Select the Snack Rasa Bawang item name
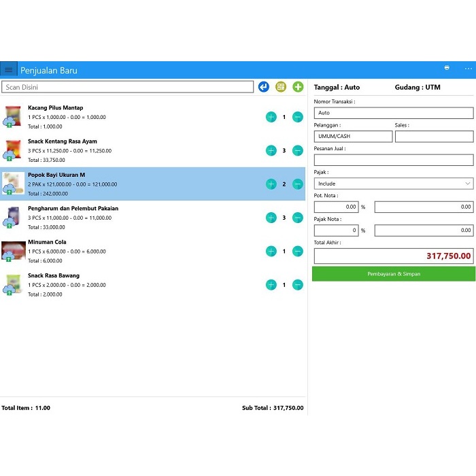This screenshot has width=476, height=476. pos(54,275)
